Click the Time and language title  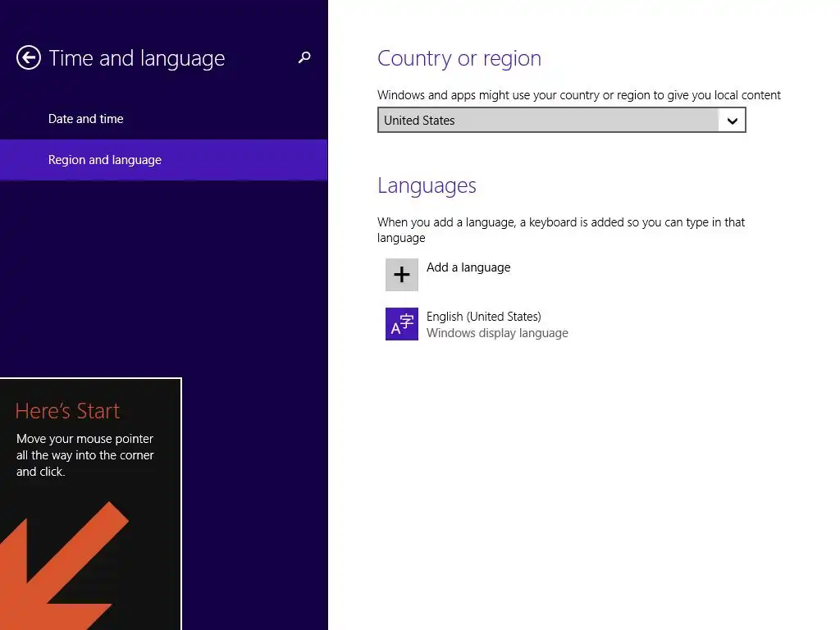coord(137,58)
